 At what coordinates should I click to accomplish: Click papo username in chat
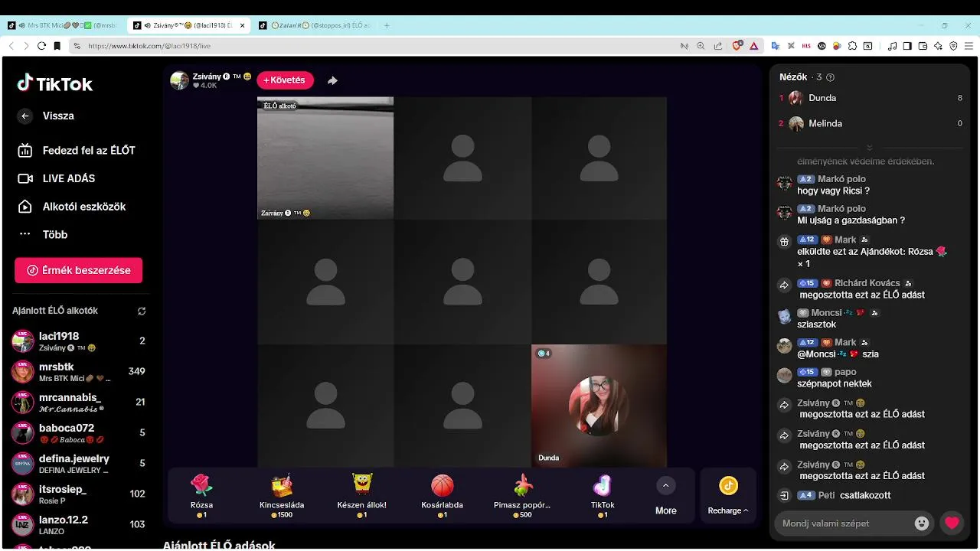[845, 372]
